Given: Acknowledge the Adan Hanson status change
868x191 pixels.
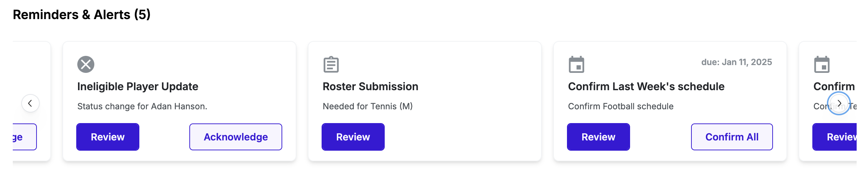Looking at the screenshot, I should point(236,137).
